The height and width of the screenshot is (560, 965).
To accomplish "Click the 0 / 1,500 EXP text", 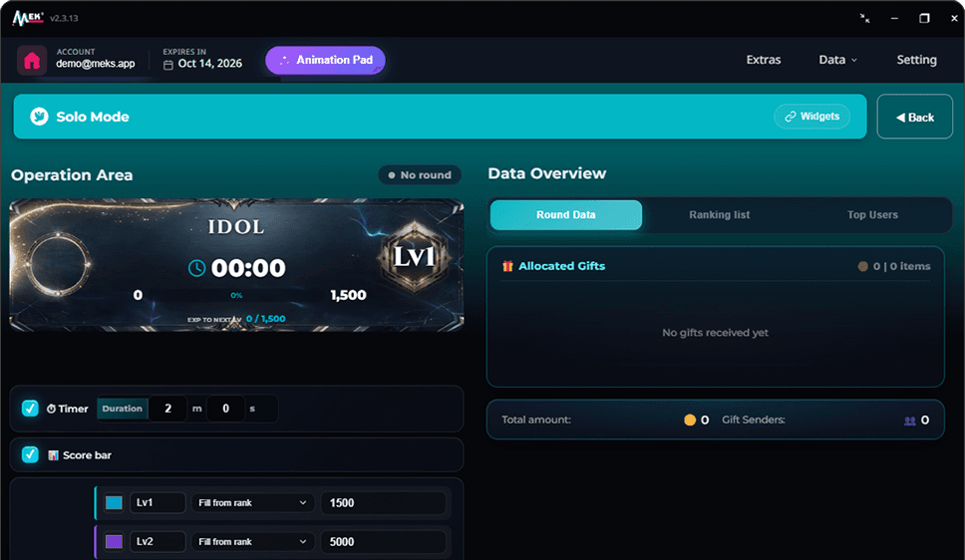I will pos(265,319).
